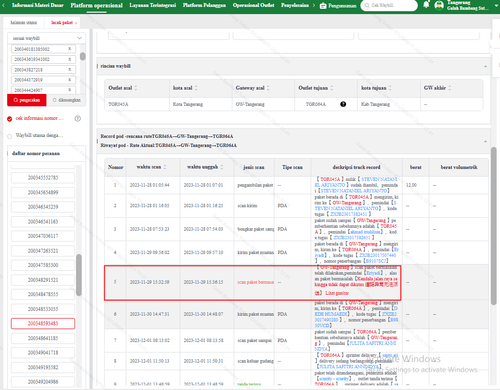500x390 pixels.
Task: Navigate menu left with the back arrow
Action: [x=4, y=5]
